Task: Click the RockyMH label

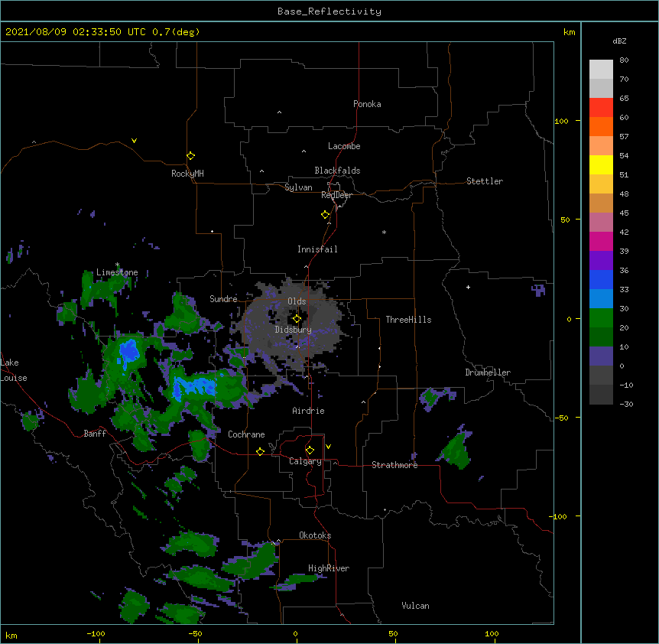Action: [187, 174]
